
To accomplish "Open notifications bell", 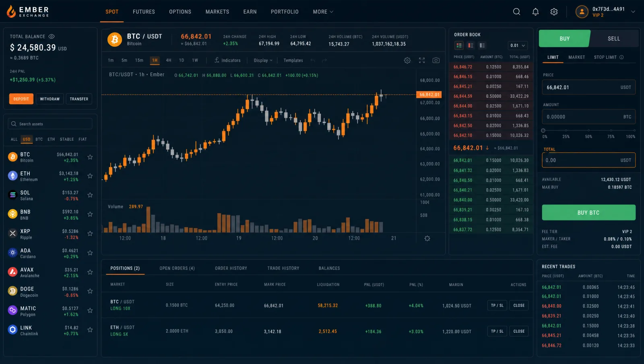I will [535, 12].
